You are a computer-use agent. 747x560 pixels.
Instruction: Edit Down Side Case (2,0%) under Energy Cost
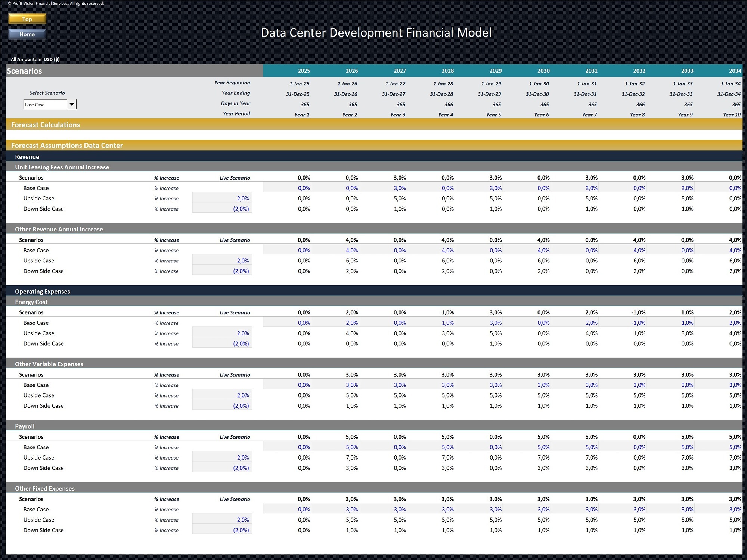222,344
